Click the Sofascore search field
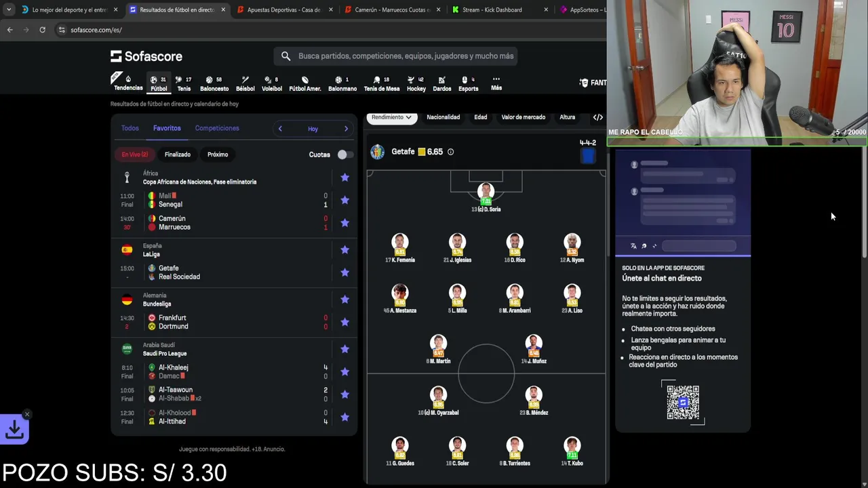868x488 pixels. click(x=396, y=56)
